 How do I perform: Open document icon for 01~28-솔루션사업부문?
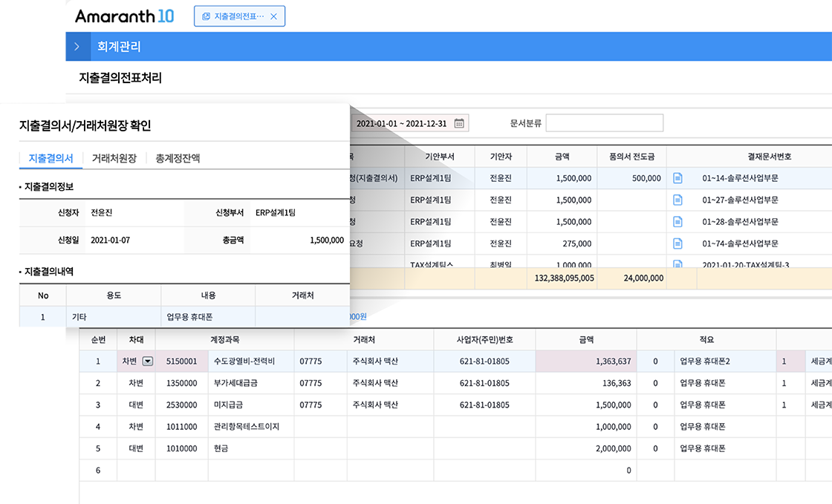click(x=677, y=221)
